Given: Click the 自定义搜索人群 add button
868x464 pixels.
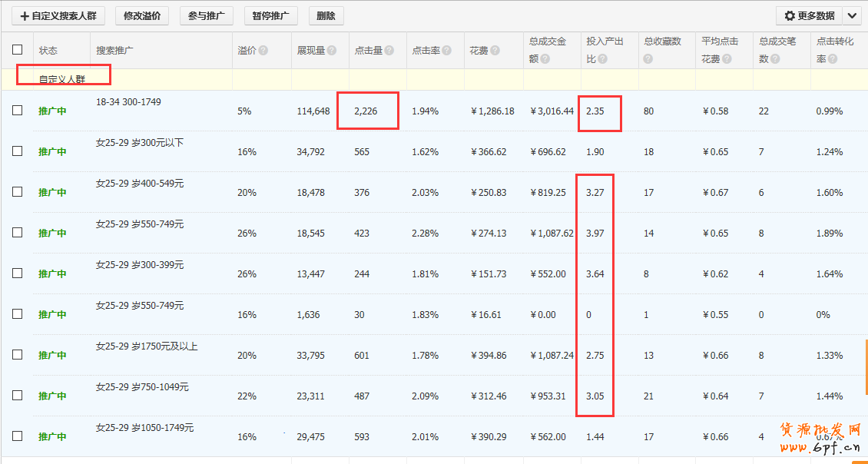Looking at the screenshot, I should pos(58,15).
